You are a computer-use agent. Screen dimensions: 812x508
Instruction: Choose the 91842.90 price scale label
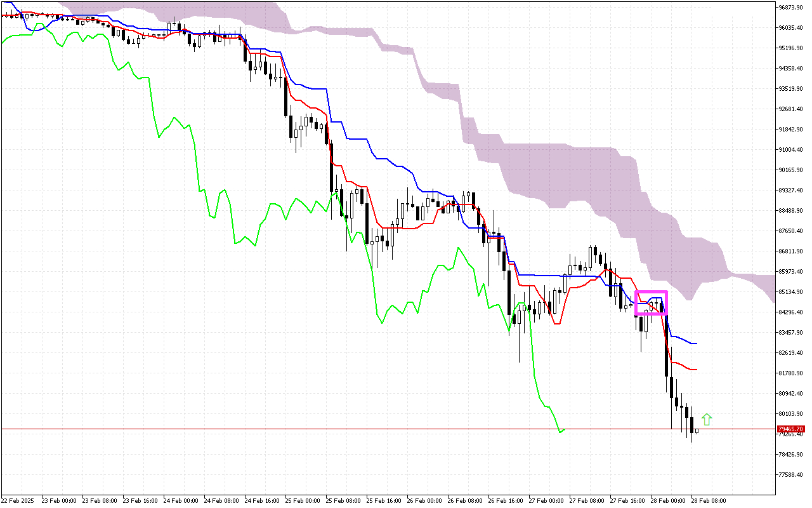792,130
